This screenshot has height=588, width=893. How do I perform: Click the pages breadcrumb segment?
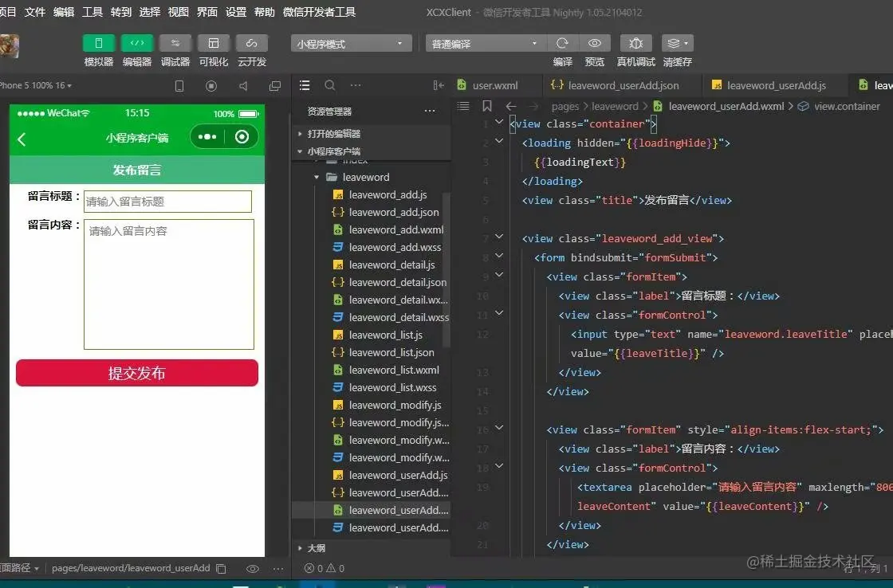tap(565, 106)
